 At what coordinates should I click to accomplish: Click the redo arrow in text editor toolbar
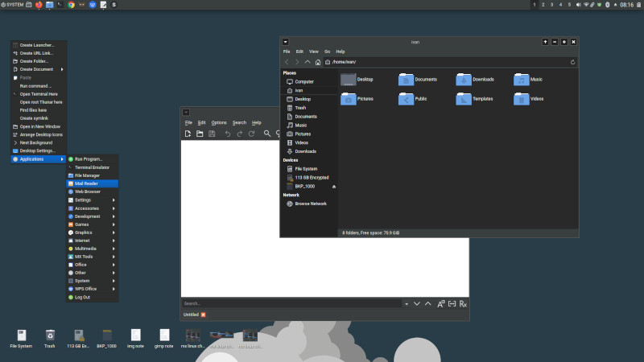[x=240, y=134]
